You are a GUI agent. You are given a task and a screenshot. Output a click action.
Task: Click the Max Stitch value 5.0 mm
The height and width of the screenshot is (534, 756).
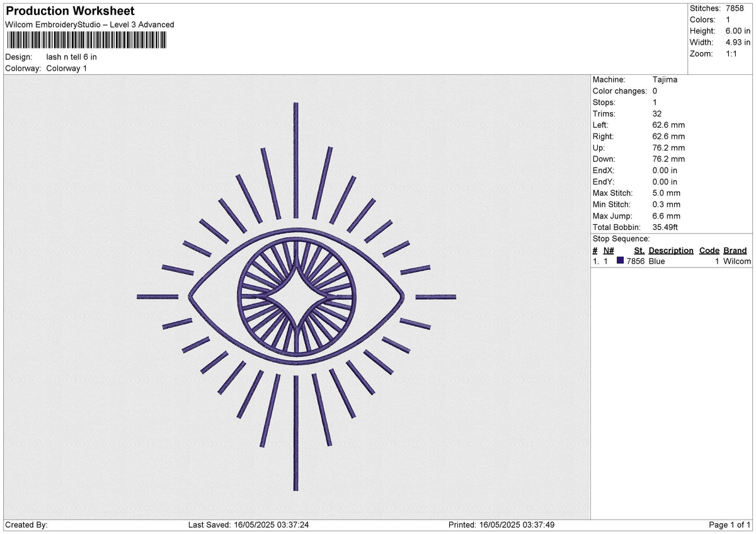coord(667,193)
